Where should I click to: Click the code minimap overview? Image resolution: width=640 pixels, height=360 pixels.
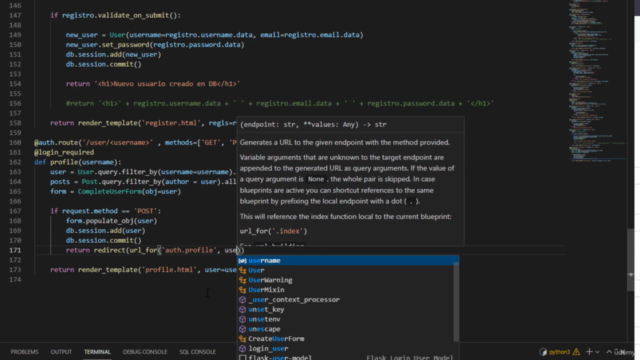click(597, 82)
